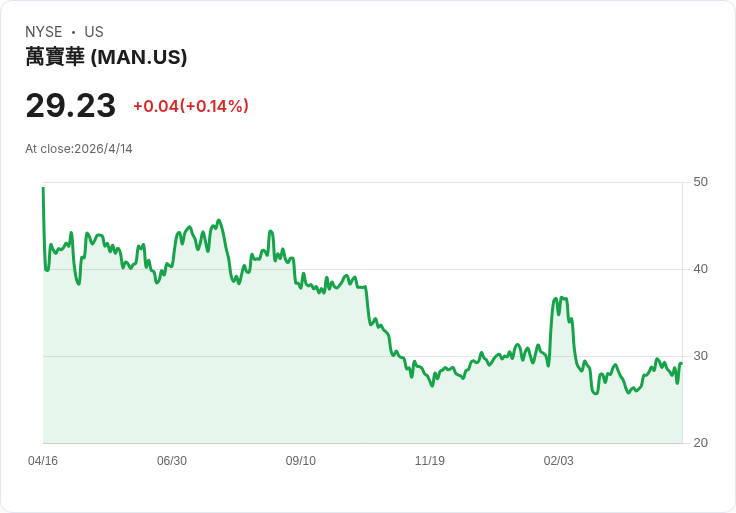The height and width of the screenshot is (513, 736).
Task: Click the 50 label on price axis
Action: point(700,182)
